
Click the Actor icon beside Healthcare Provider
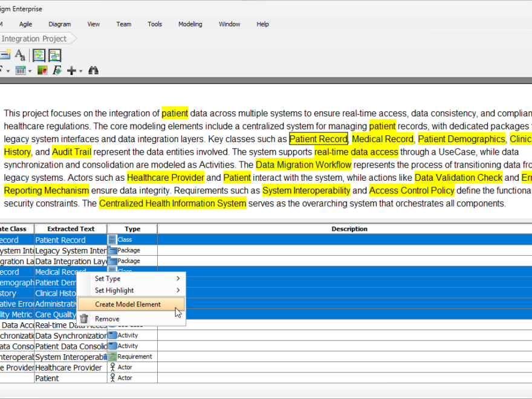click(112, 367)
